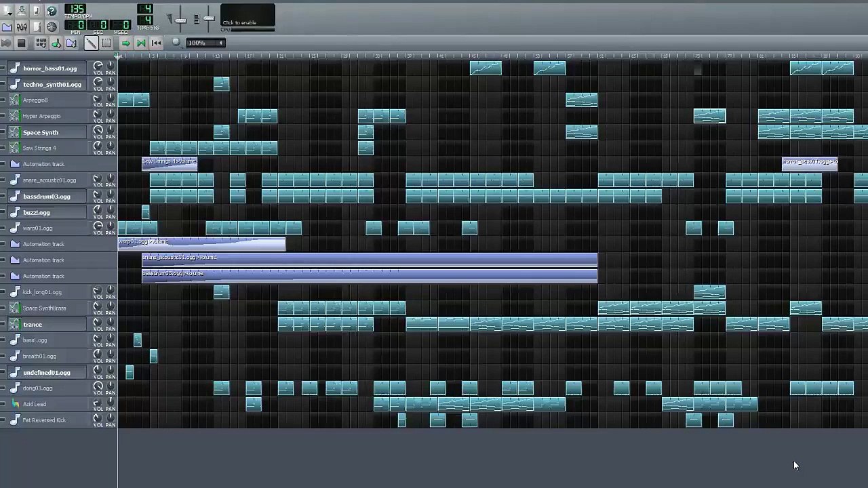Open the project notes window

[x=37, y=27]
